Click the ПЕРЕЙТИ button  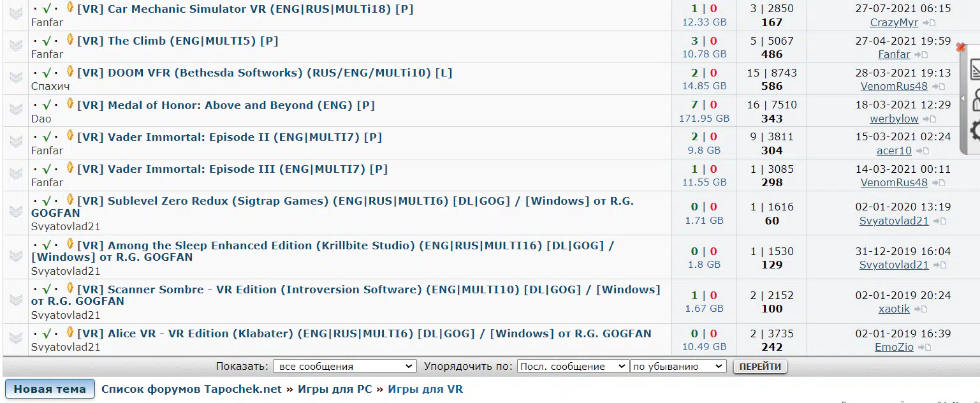pyautogui.click(x=760, y=367)
